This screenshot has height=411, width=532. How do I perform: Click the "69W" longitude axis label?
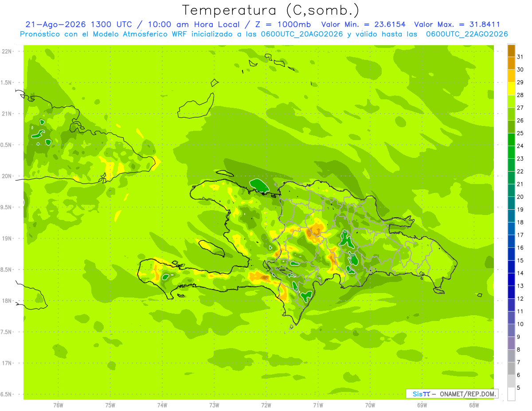[422, 405]
